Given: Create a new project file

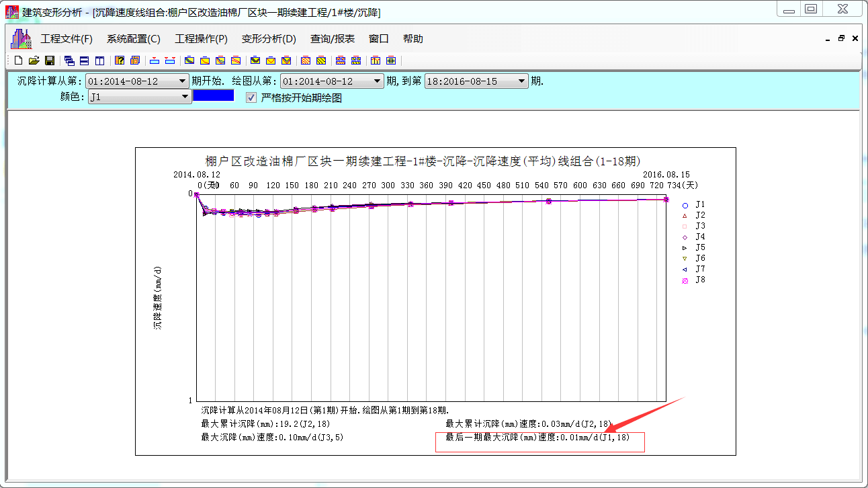Looking at the screenshot, I should click(x=18, y=60).
